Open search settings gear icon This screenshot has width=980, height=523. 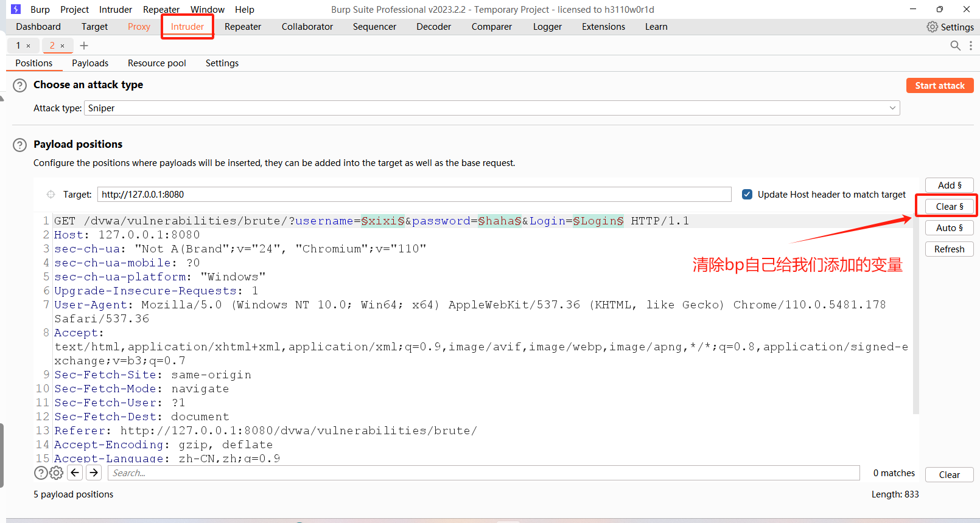point(57,473)
